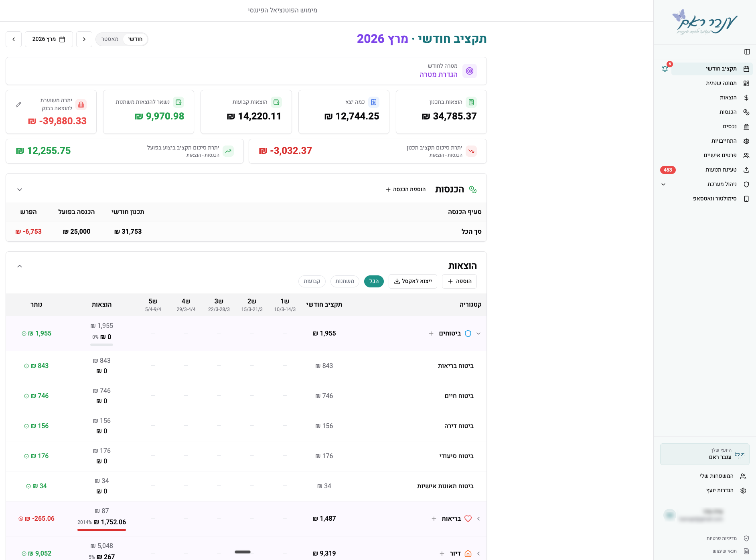Switch to the מאסטר view toggle
756x560 pixels.
coord(110,39)
